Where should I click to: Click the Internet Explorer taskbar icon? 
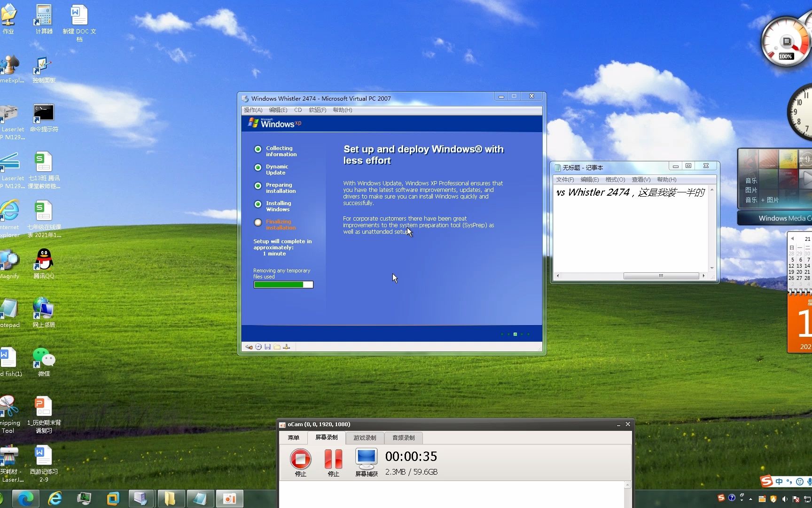pyautogui.click(x=55, y=499)
